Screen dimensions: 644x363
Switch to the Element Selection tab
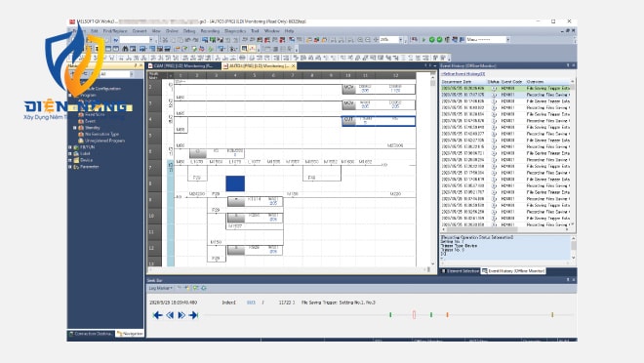[460, 271]
